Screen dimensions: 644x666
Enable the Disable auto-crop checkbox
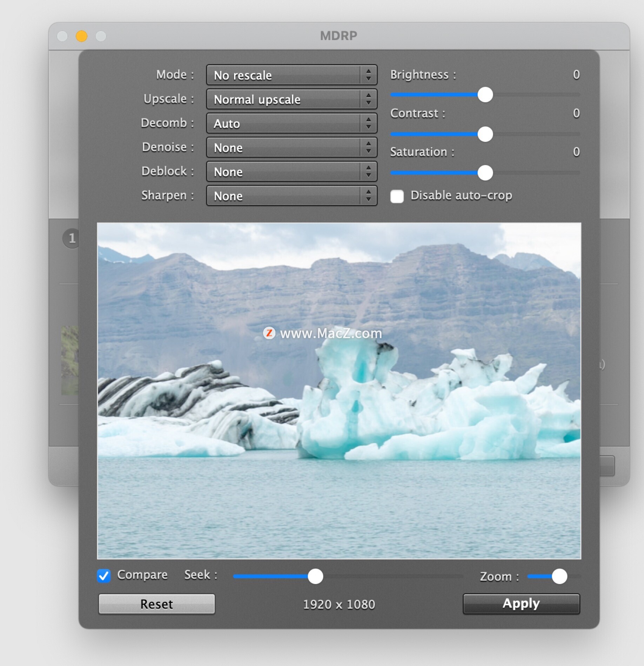[397, 196]
